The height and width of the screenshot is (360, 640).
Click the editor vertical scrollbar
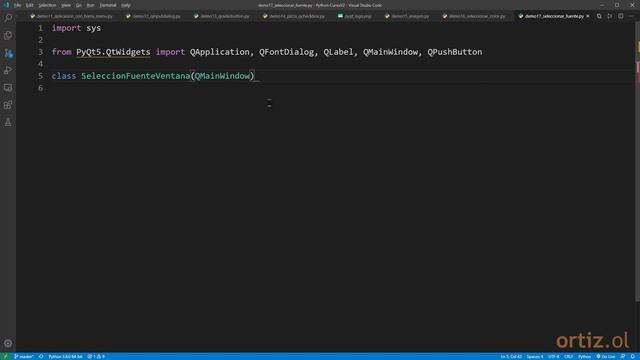pos(637,163)
